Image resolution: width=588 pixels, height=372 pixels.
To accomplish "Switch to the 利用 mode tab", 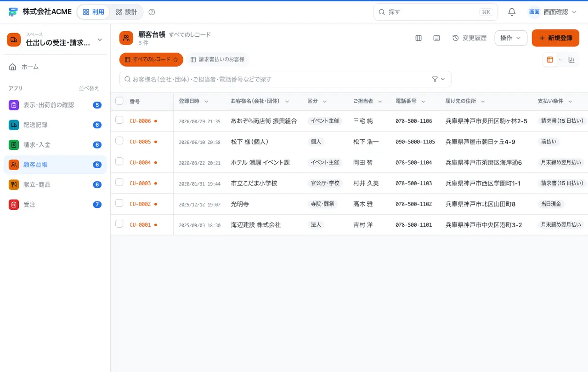I will tap(94, 12).
